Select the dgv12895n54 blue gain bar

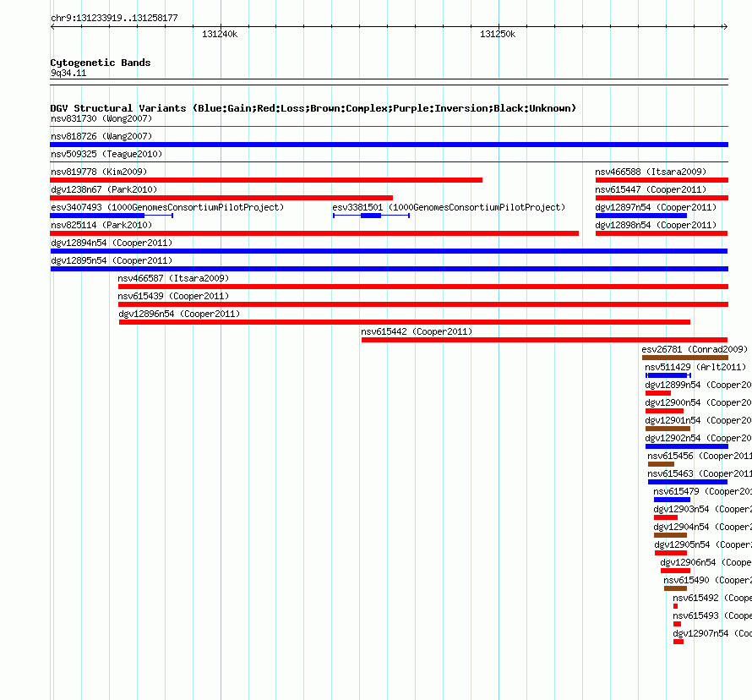pyautogui.click(x=389, y=269)
